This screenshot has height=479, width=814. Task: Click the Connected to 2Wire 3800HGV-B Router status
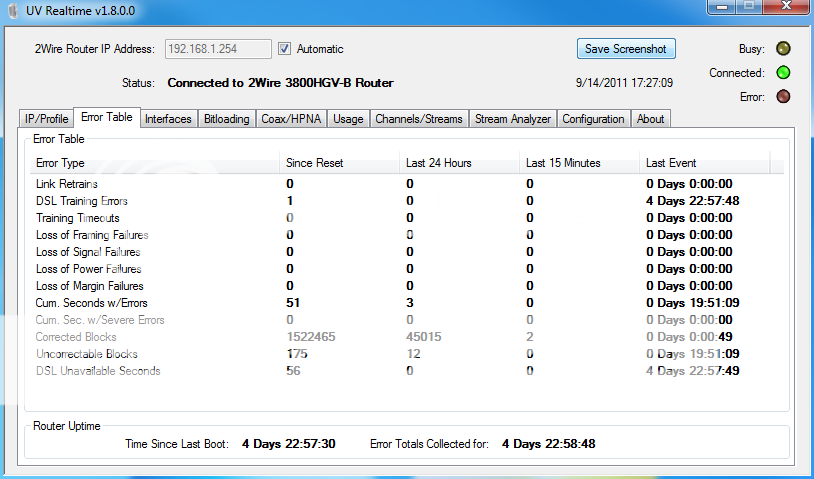280,83
